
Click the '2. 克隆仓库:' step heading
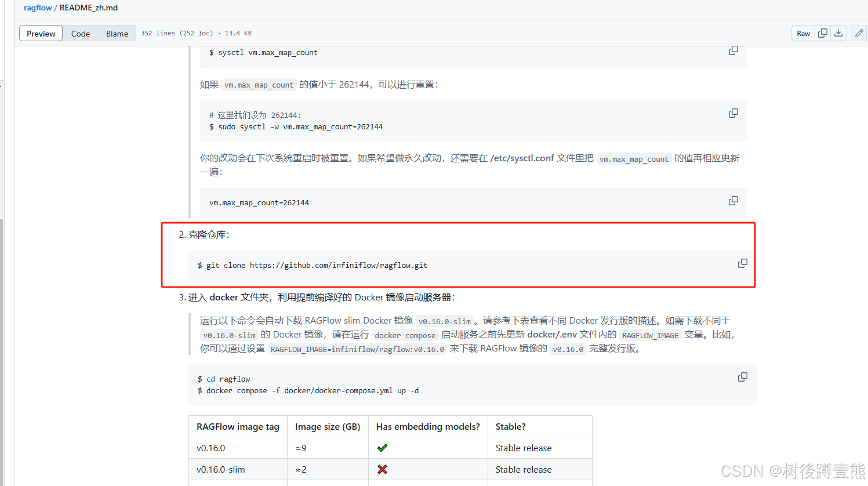(x=204, y=235)
